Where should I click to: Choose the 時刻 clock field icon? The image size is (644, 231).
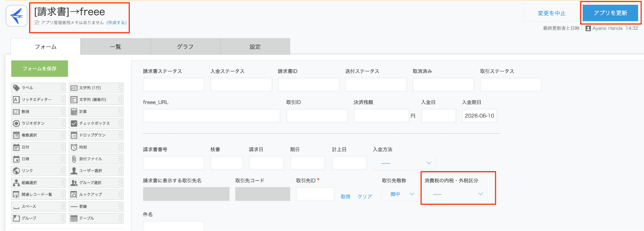[x=74, y=147]
